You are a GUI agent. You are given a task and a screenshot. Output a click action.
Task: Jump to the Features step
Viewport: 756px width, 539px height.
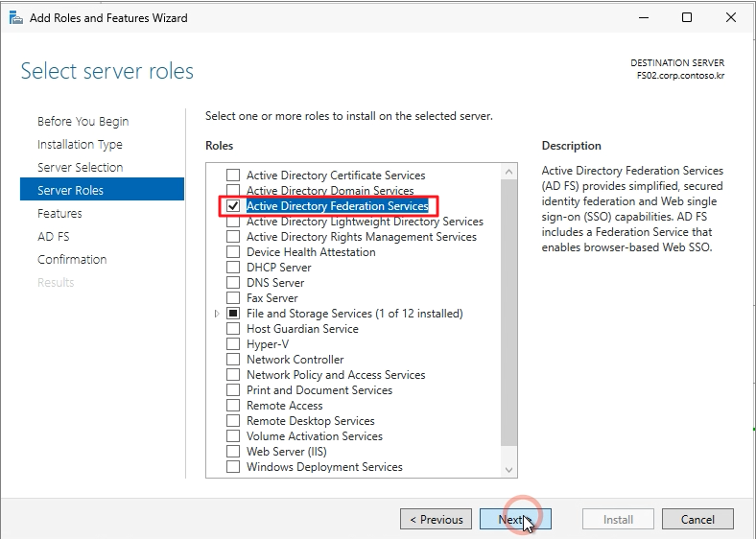tap(59, 214)
